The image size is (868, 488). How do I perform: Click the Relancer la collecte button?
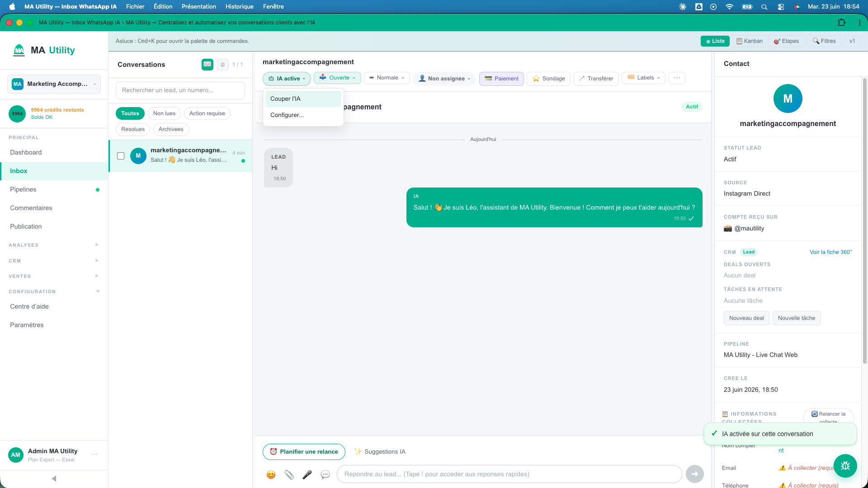(828, 416)
